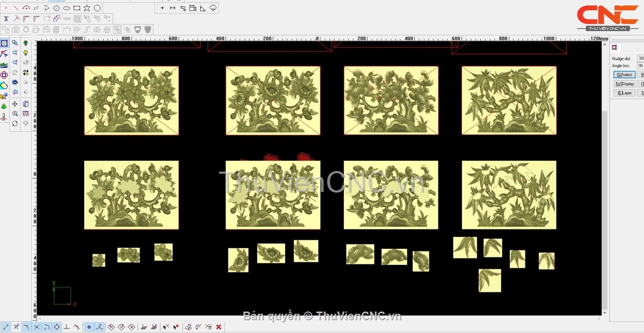This screenshot has height=333, width=644.
Task: Select the line drawing tool
Action: (x=16, y=8)
